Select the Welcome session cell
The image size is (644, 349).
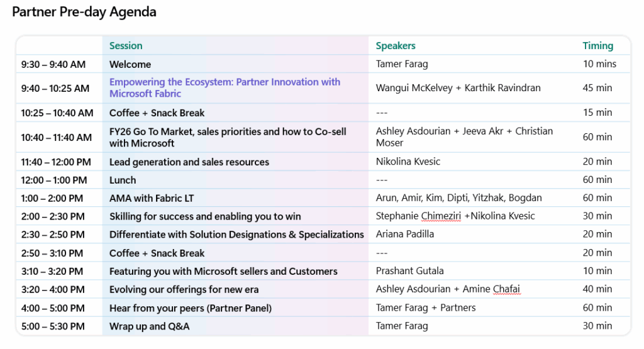(130, 64)
